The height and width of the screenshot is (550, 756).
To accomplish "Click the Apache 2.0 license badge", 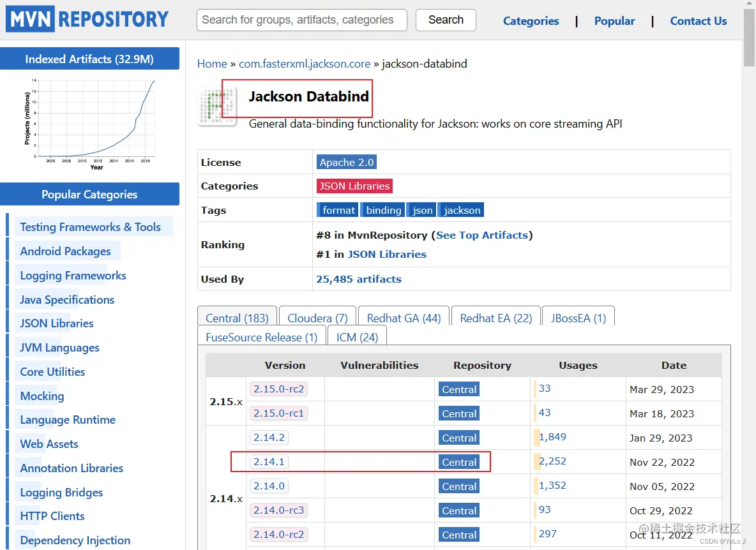I will tap(347, 162).
